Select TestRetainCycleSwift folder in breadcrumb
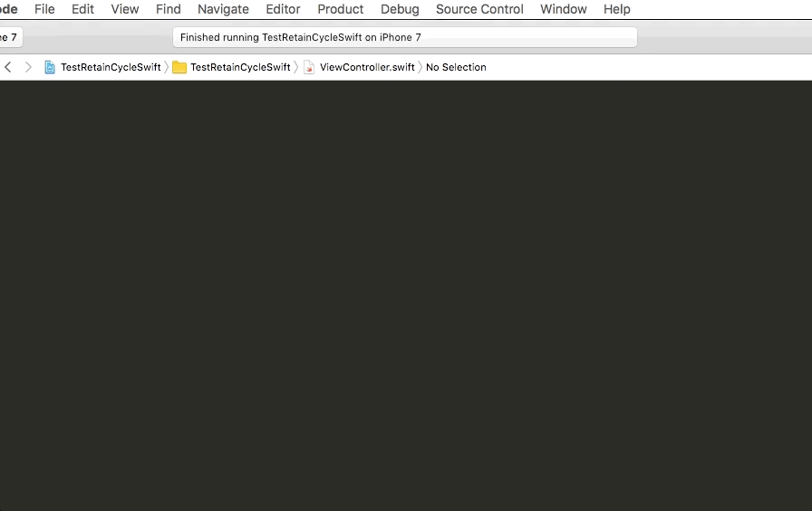 [240, 67]
